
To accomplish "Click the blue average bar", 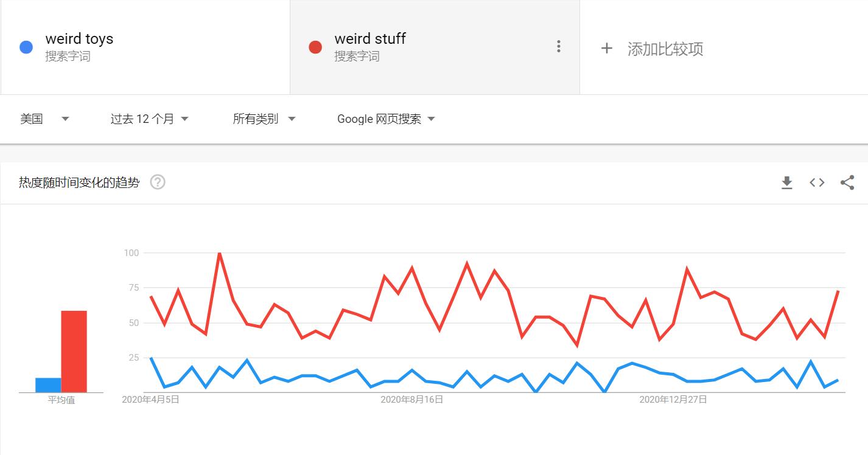I will coord(48,385).
